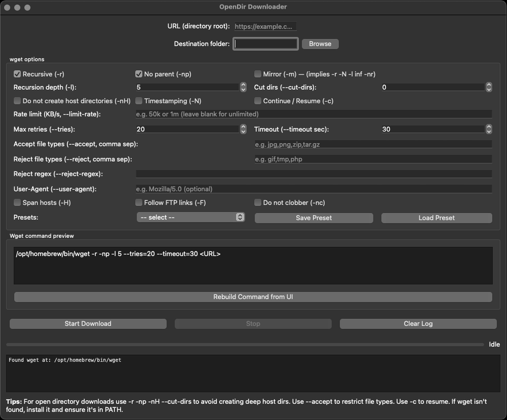Enable Do not create host directories (-nH)

tap(17, 101)
